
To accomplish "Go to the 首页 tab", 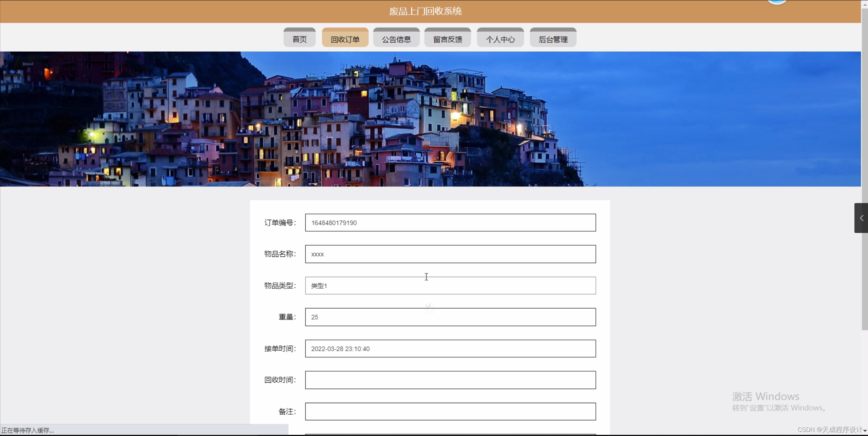I will point(299,39).
